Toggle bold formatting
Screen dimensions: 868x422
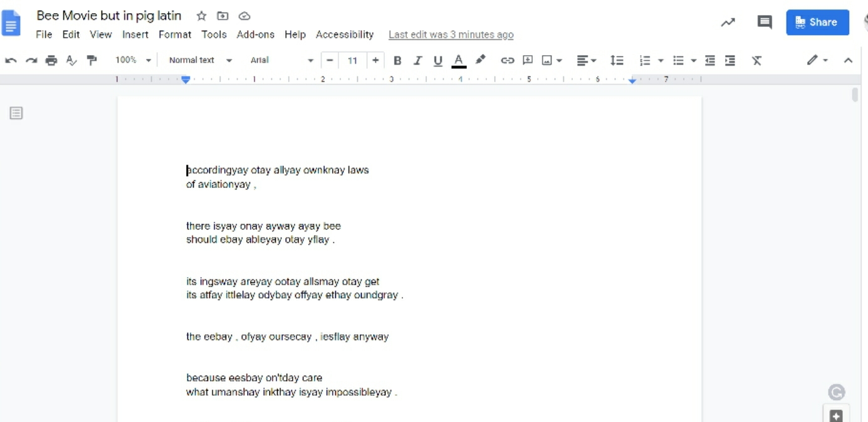(397, 60)
